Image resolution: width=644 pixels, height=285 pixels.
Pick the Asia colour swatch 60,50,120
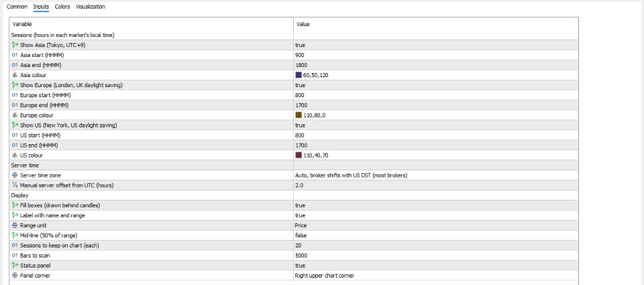click(299, 75)
